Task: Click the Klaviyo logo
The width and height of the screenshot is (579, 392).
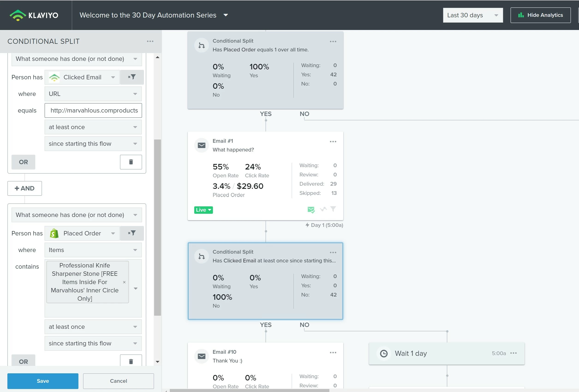Action: (34, 15)
